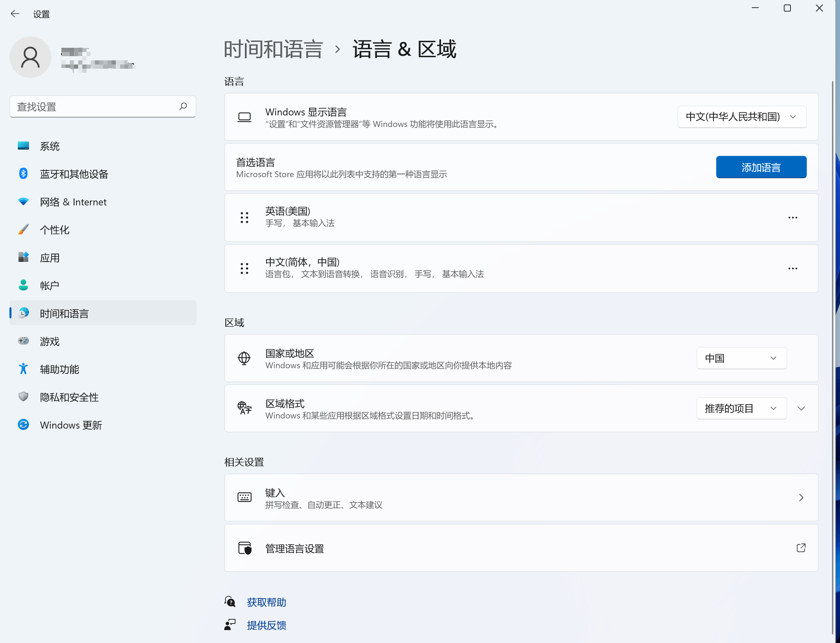The width and height of the screenshot is (840, 643).
Task: Click drag handle for 英语(美国)
Action: point(245,218)
